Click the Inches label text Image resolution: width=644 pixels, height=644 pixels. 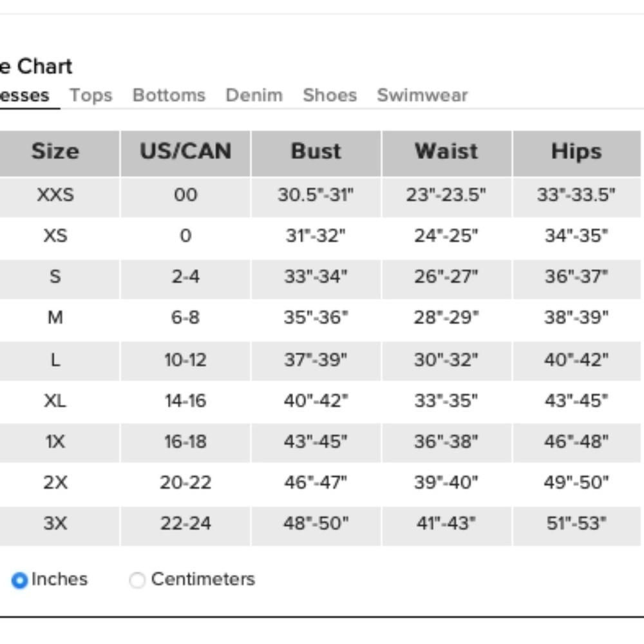59,579
